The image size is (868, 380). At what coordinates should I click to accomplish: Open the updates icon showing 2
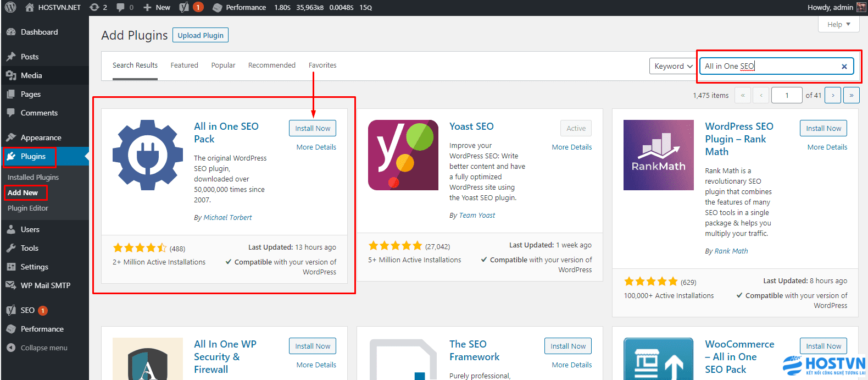point(98,7)
